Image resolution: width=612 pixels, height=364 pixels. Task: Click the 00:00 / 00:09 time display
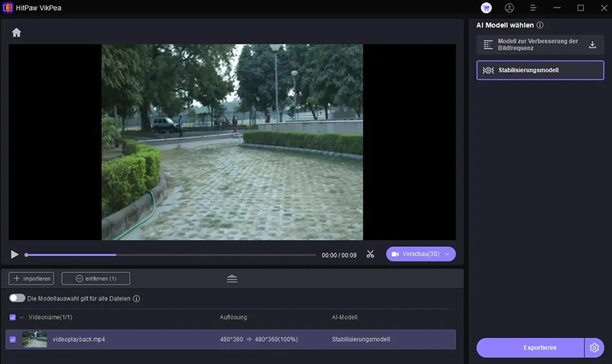tap(339, 255)
